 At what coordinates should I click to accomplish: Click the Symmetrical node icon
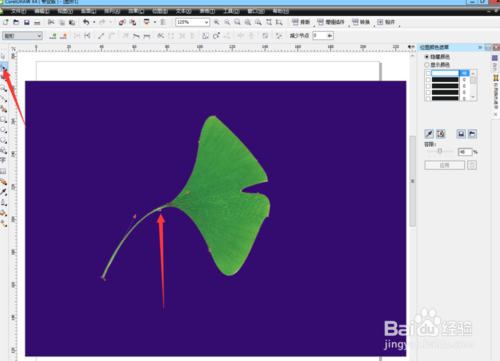click(147, 36)
